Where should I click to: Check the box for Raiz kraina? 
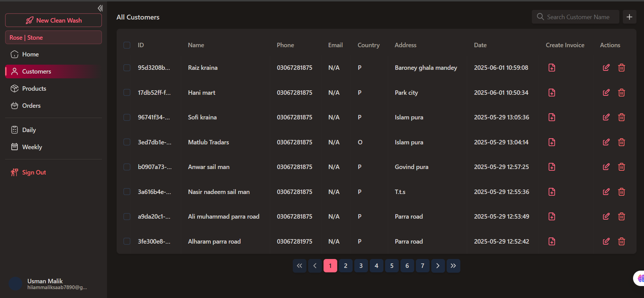click(x=127, y=68)
